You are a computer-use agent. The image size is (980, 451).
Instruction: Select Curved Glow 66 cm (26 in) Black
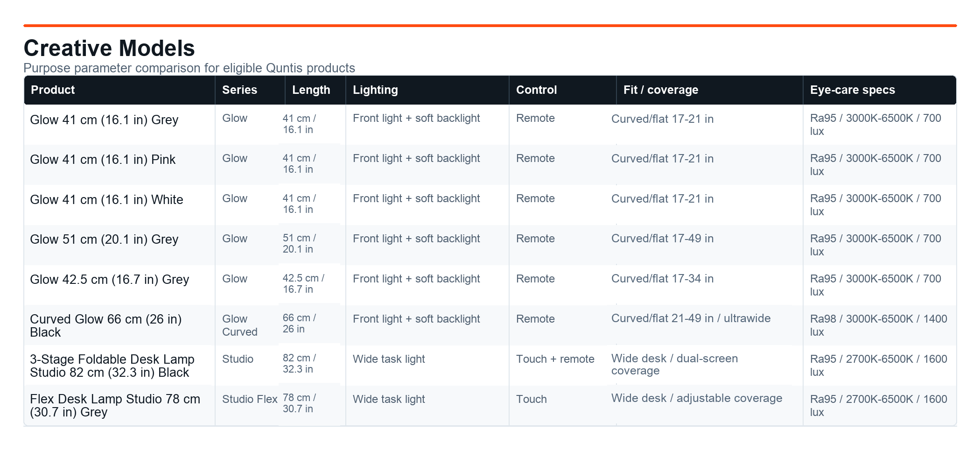point(106,326)
